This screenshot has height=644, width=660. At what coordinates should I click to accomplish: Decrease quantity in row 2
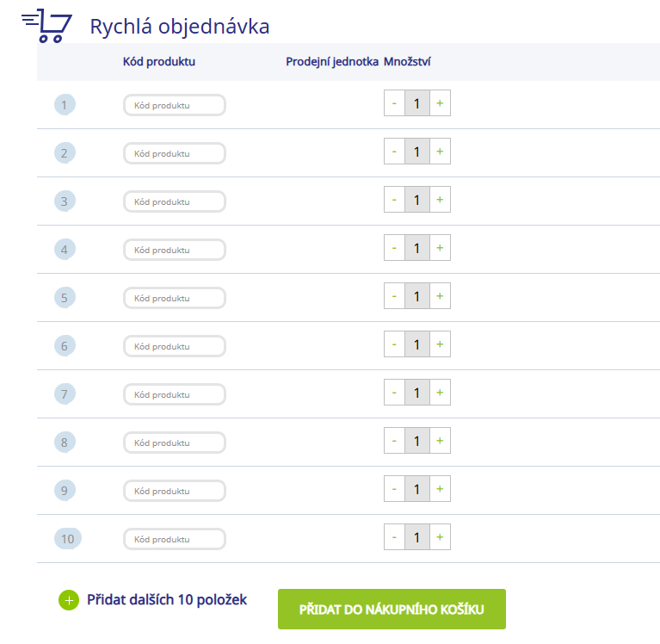[x=394, y=152]
